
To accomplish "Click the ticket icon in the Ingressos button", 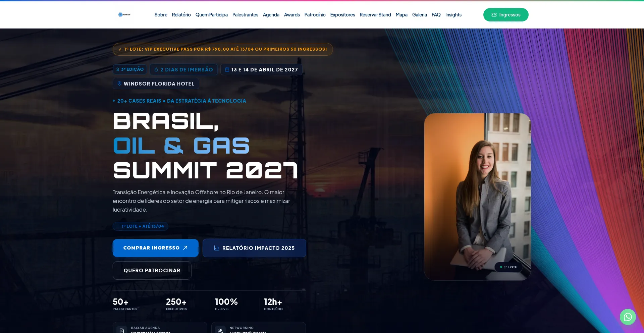I will pos(494,15).
